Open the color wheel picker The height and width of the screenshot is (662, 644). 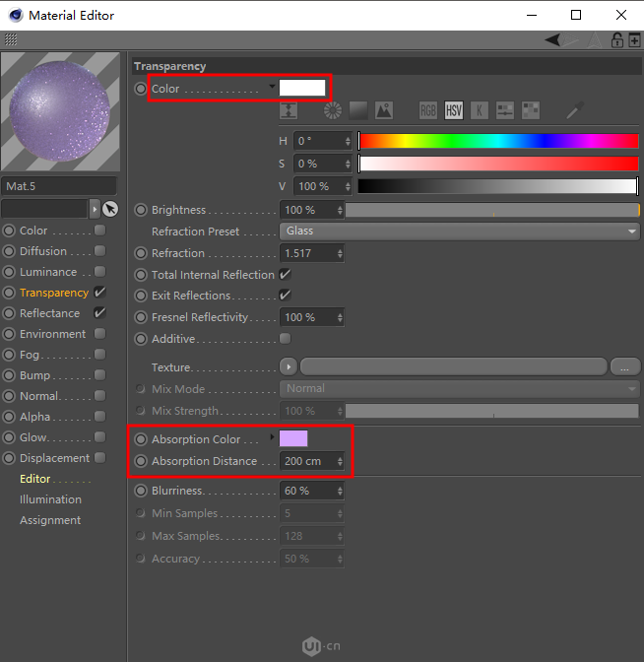[x=333, y=110]
